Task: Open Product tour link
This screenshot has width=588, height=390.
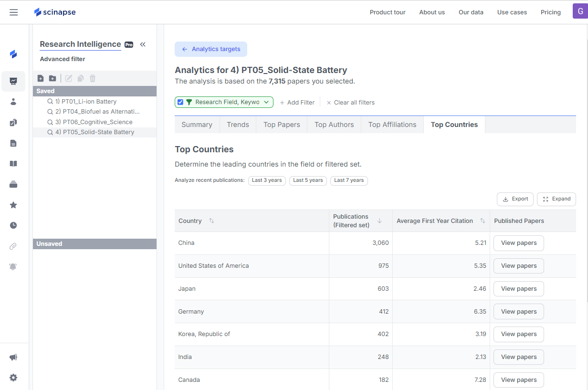Action: 388,12
